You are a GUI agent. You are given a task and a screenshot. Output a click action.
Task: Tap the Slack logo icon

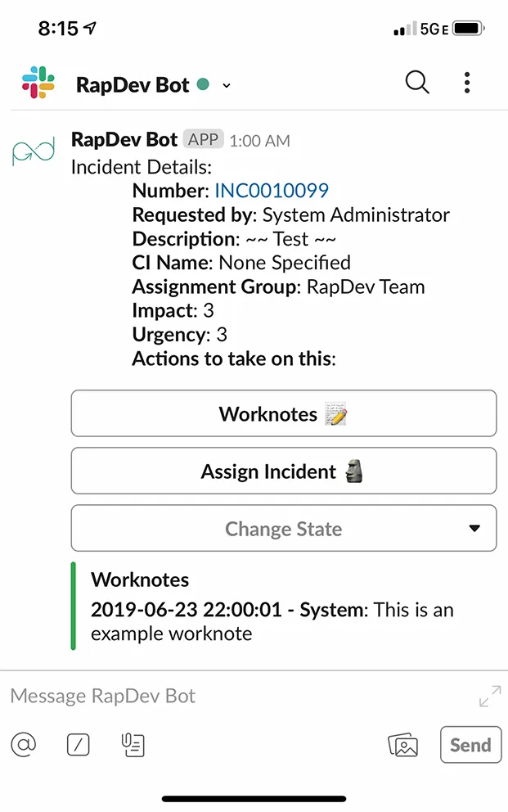pos(38,83)
